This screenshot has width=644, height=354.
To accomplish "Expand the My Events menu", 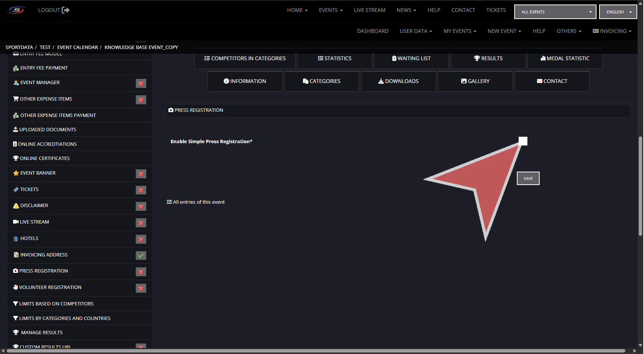I will coord(460,31).
